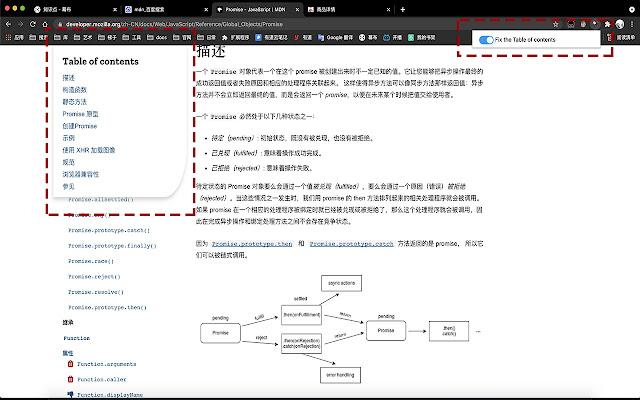Click the Table of contents heading
This screenshot has height=400, width=640.
click(x=100, y=61)
